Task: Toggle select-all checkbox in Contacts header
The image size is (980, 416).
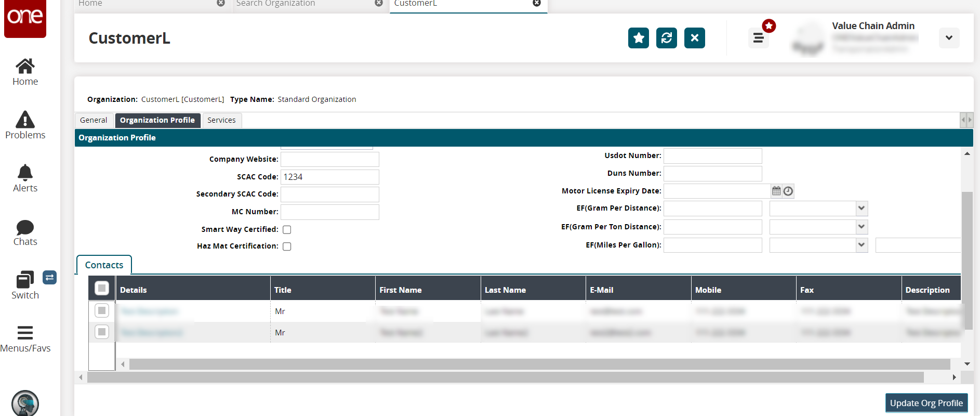Action: [102, 288]
